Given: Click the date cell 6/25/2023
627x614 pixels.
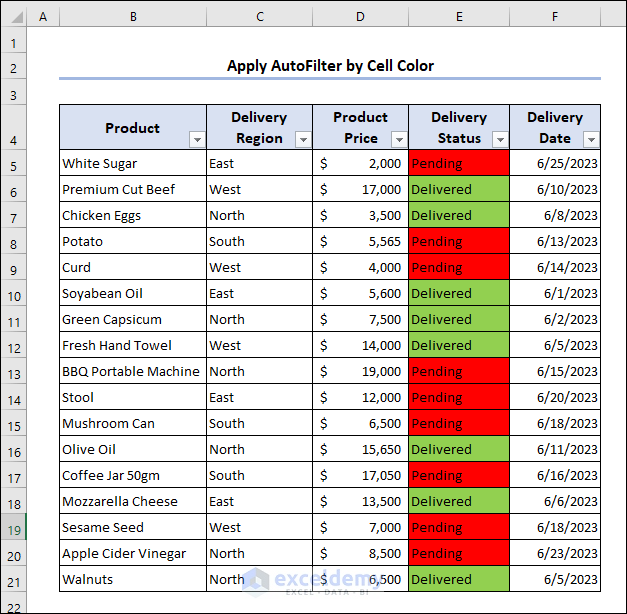Looking at the screenshot, I should click(x=554, y=164).
